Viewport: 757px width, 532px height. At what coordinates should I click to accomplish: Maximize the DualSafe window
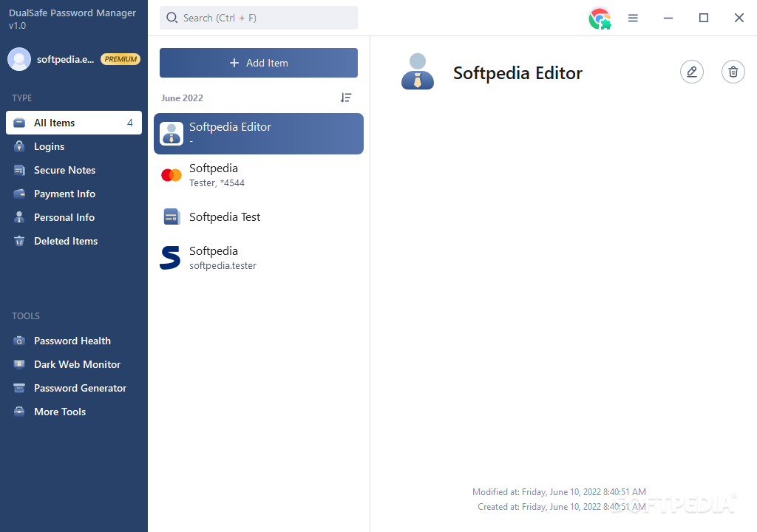(x=704, y=18)
